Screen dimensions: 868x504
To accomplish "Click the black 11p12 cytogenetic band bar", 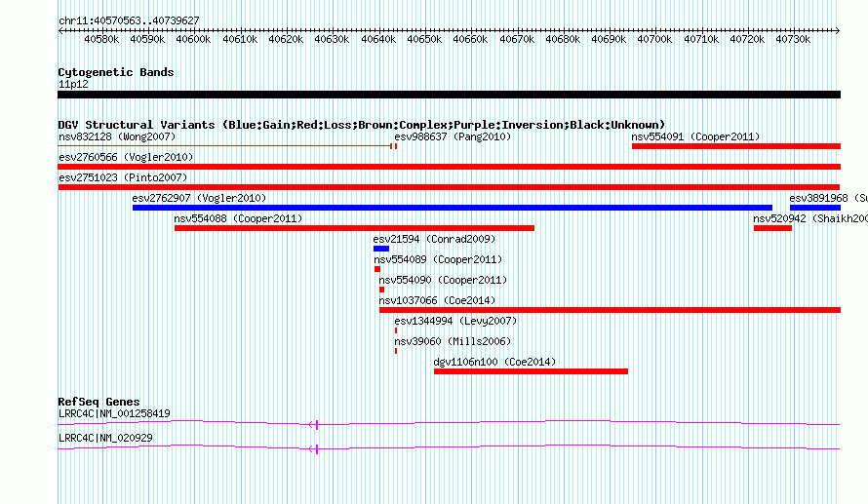I will tap(449, 95).
